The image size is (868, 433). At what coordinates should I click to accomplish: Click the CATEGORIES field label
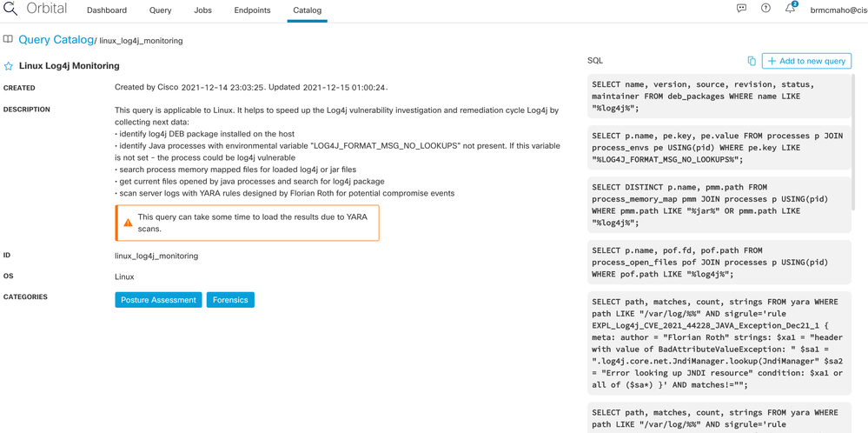pos(25,296)
